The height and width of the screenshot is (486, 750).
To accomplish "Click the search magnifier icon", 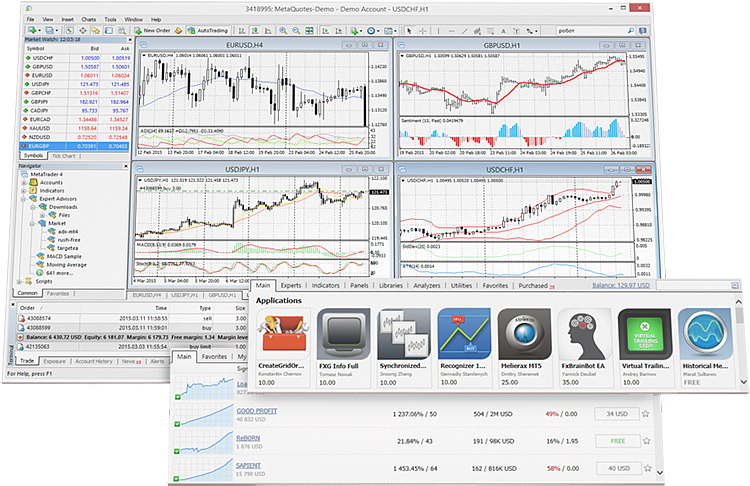I will [630, 31].
